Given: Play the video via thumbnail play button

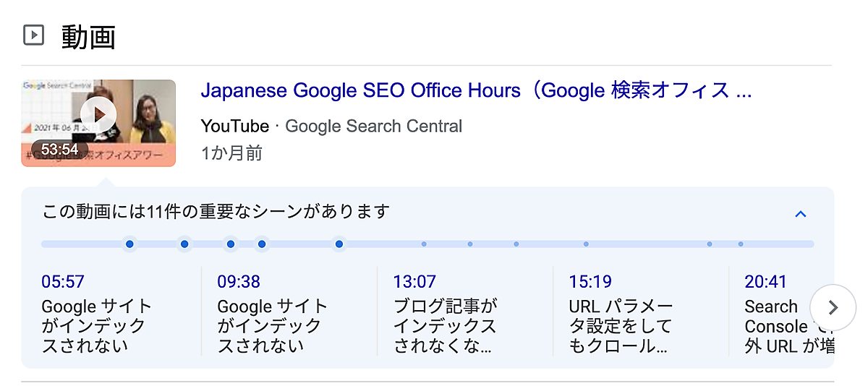Looking at the screenshot, I should (98, 114).
